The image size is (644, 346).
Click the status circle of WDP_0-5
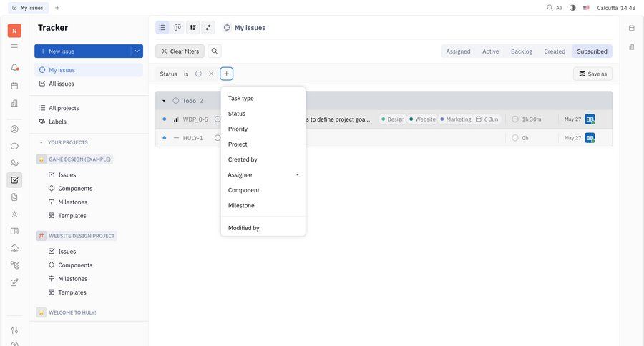[x=218, y=119]
